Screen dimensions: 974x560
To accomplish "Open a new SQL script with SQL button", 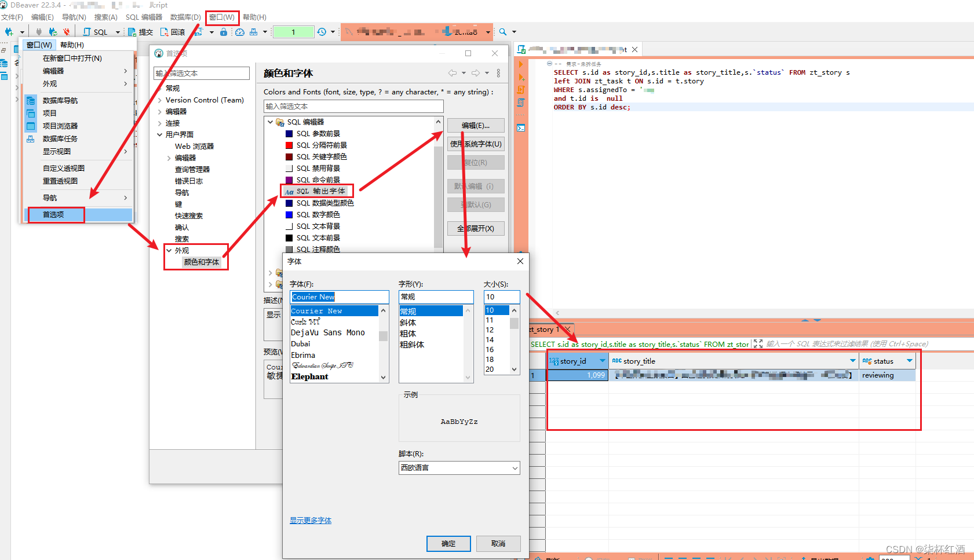I will 96,32.
